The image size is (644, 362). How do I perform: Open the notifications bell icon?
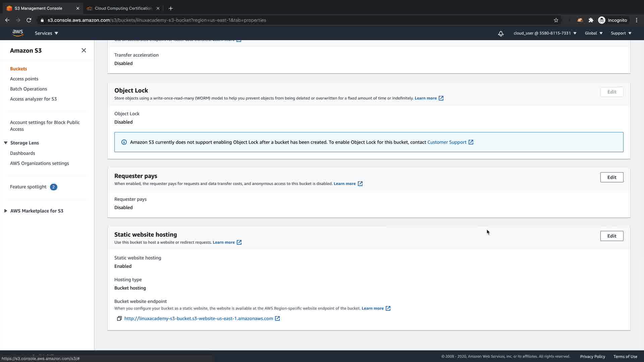point(500,33)
